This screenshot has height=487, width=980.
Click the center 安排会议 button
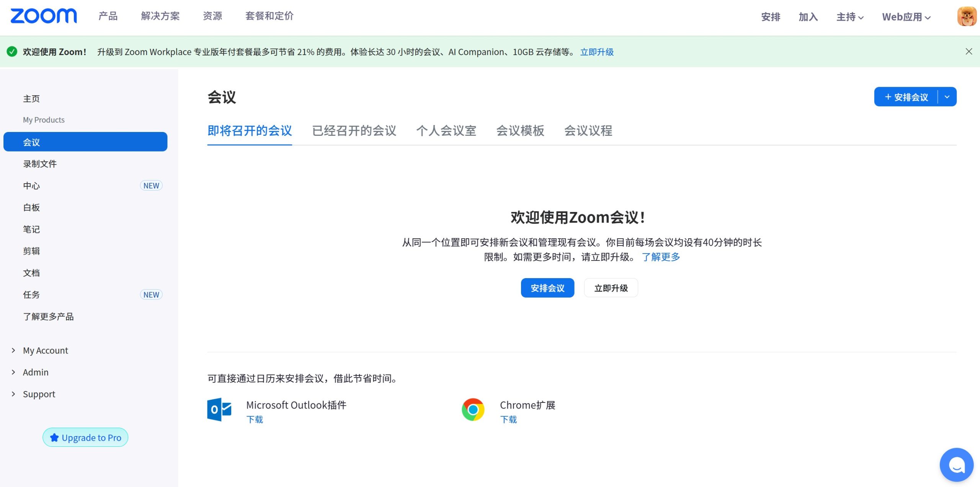coord(547,288)
